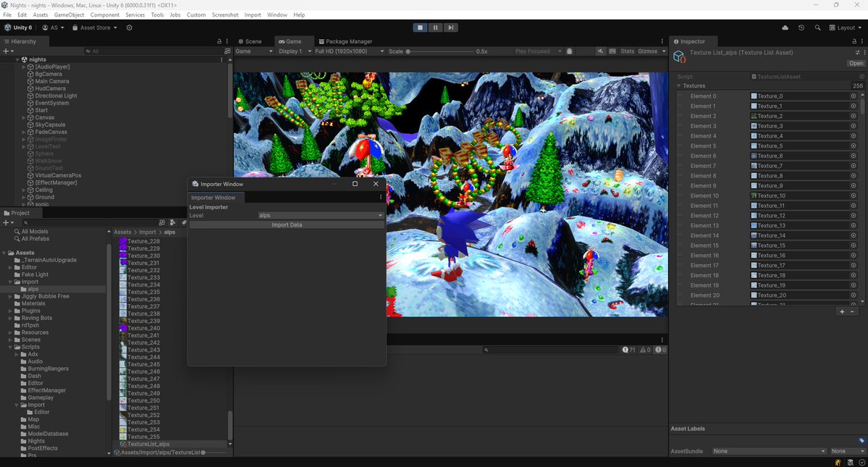868x467 pixels.
Task: Open the Level dropdown showing alps
Action: pyautogui.click(x=321, y=216)
